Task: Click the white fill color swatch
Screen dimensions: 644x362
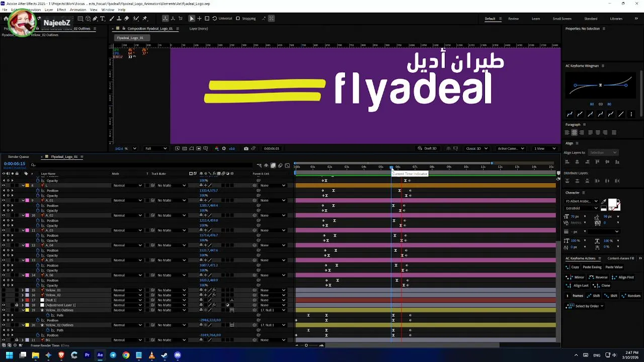Action: tap(612, 203)
